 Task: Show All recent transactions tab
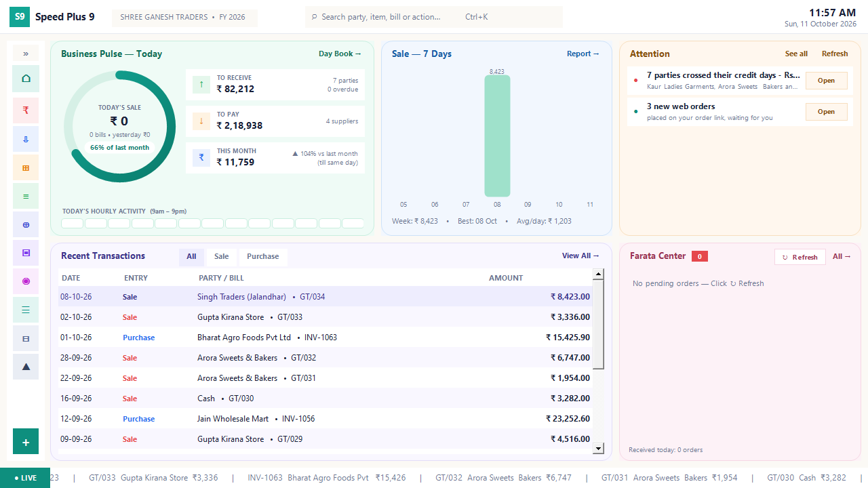[191, 257]
